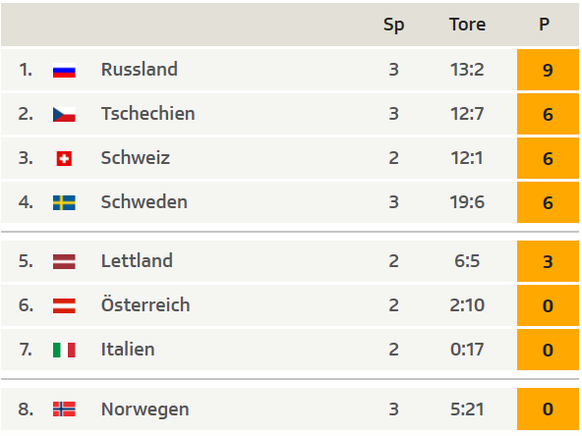This screenshot has width=582, height=436.
Task: Click the Tore column header
Action: click(467, 24)
